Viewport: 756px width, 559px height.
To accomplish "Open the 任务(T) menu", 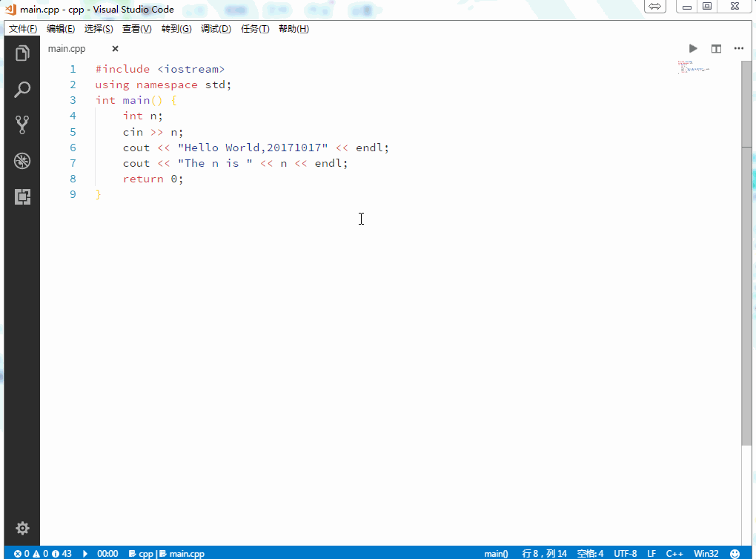I will pyautogui.click(x=255, y=29).
